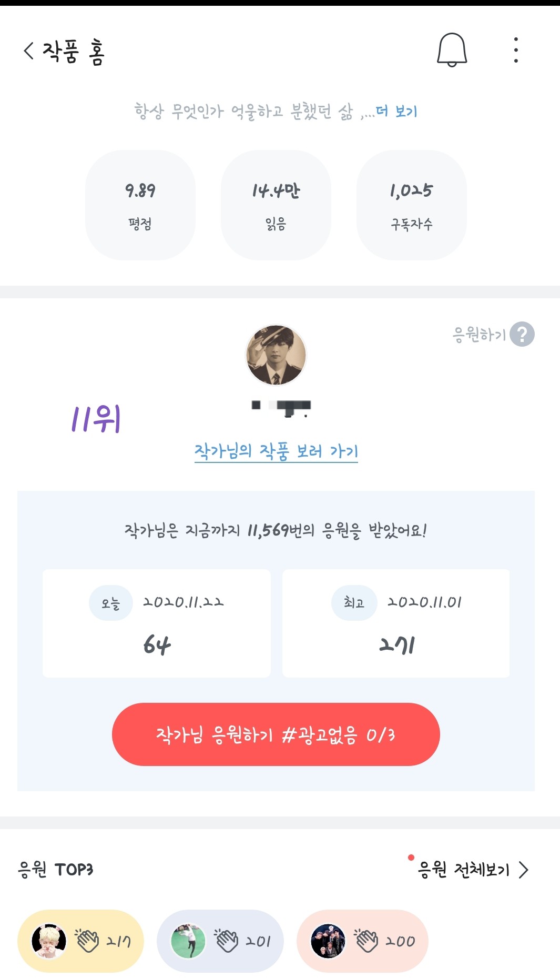560x978 pixels.
Task: Select the 9.89 평점 rating card
Action: [x=140, y=205]
